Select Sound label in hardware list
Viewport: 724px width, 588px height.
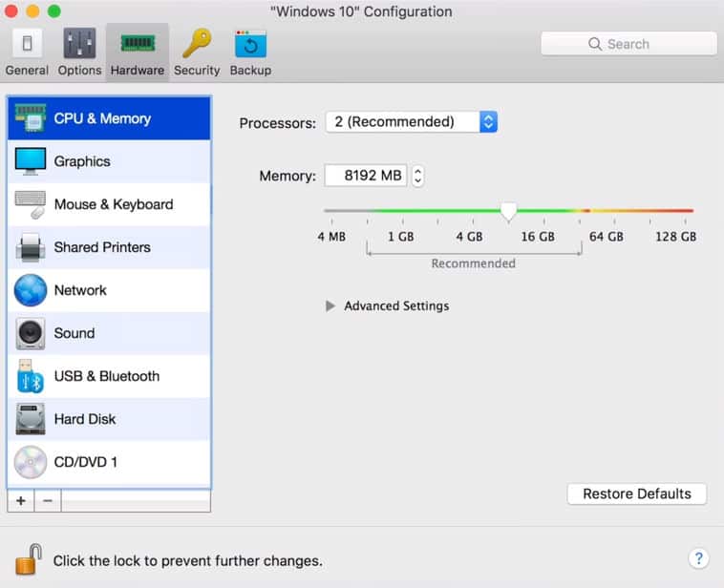[x=75, y=333]
